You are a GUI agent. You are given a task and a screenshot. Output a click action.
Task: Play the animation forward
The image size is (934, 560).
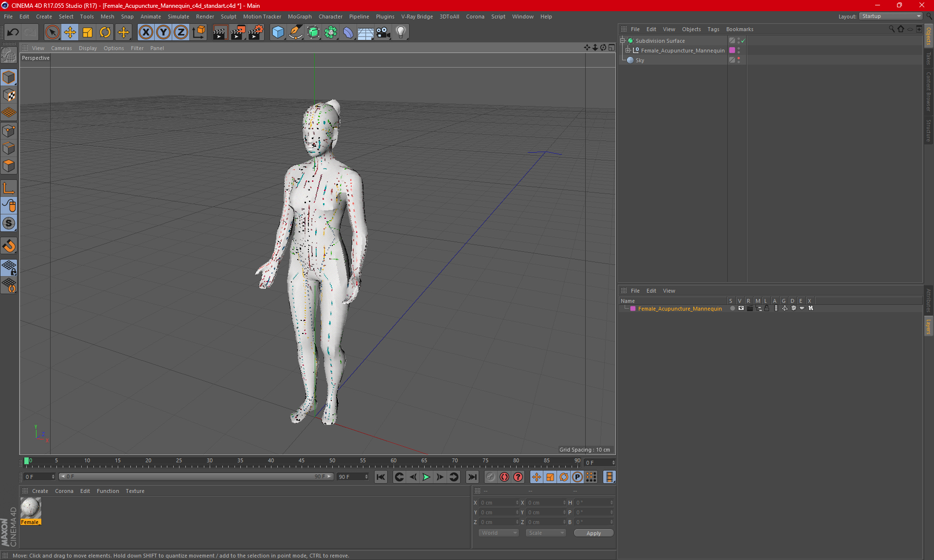(x=426, y=477)
